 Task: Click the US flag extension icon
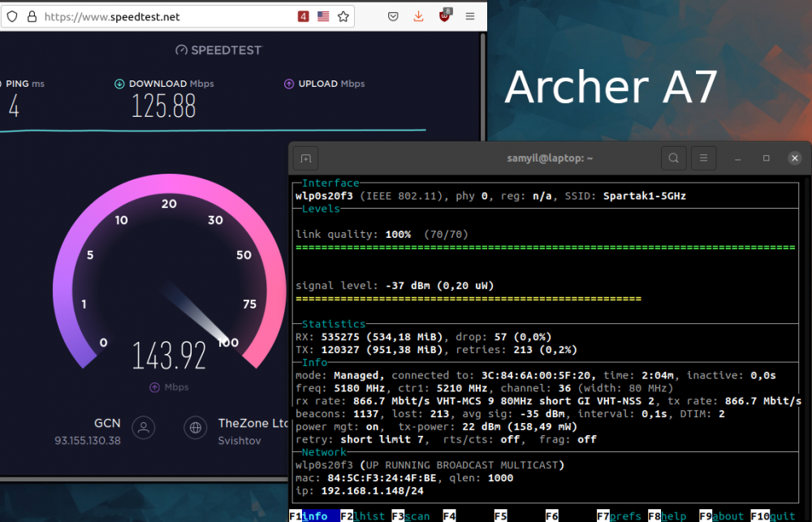coord(322,15)
